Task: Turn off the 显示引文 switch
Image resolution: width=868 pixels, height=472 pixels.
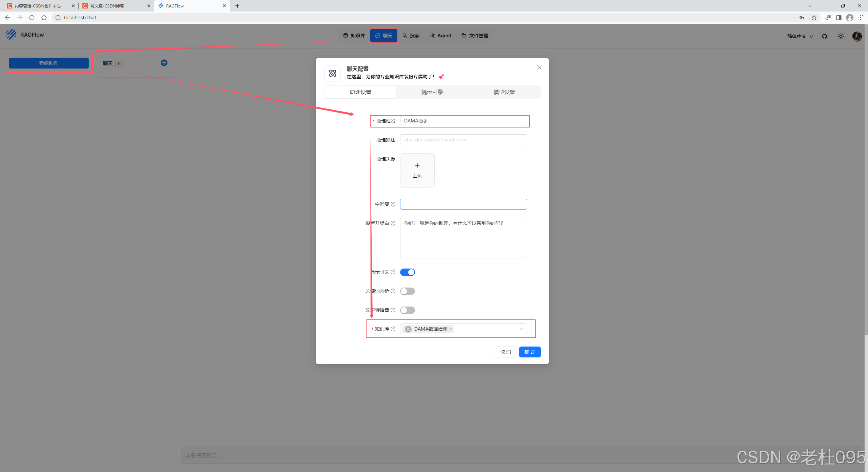Action: (407, 272)
